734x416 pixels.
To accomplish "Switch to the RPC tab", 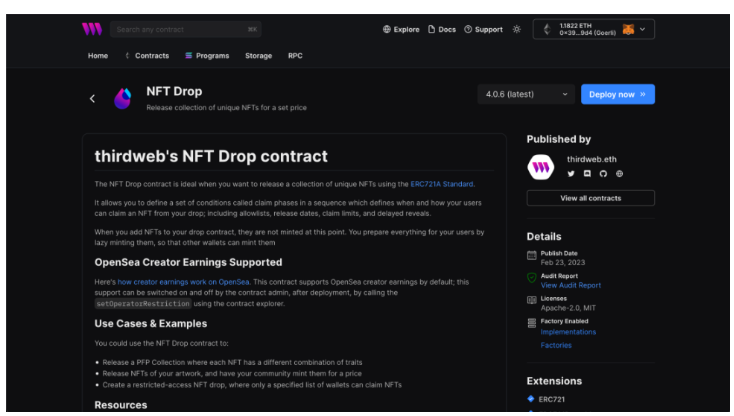I will [x=295, y=56].
